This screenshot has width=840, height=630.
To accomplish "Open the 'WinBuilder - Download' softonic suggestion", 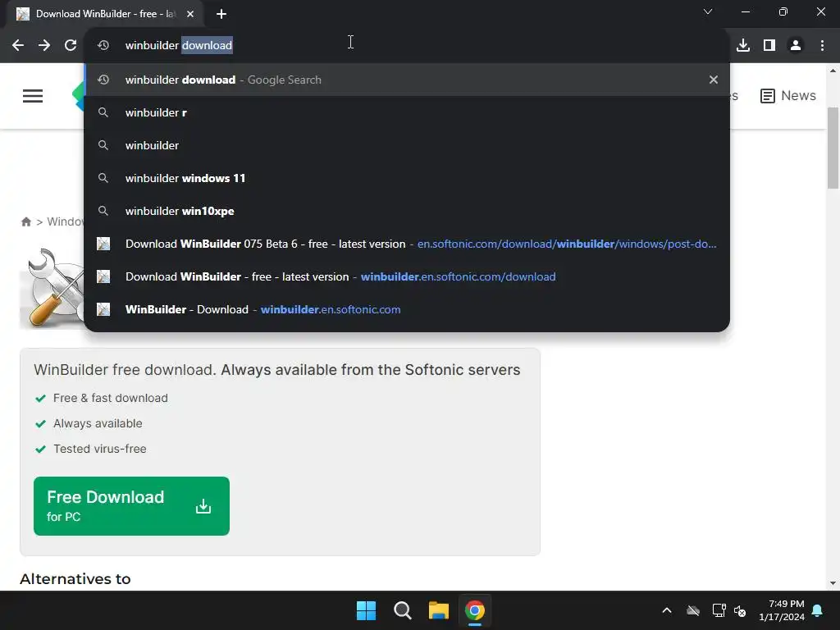I will click(x=407, y=309).
